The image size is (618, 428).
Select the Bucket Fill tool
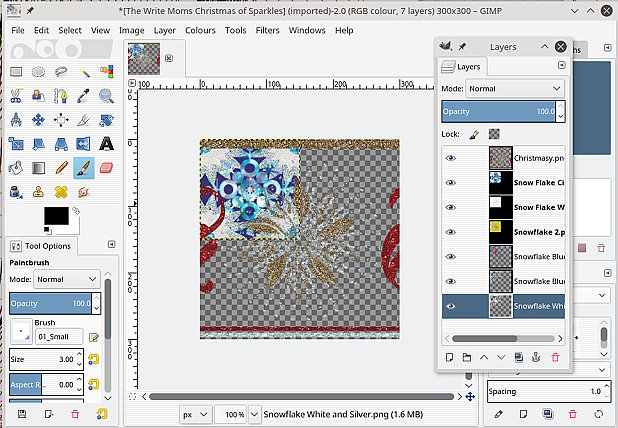(x=16, y=168)
